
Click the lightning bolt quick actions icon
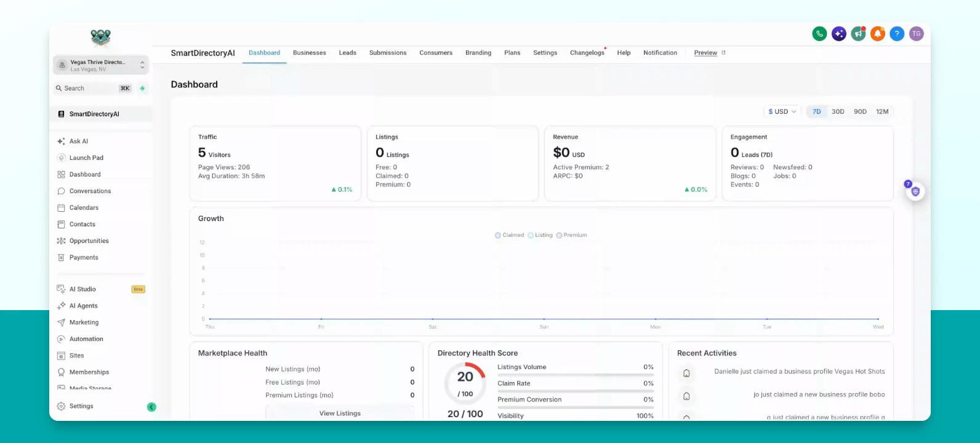pyautogui.click(x=142, y=89)
